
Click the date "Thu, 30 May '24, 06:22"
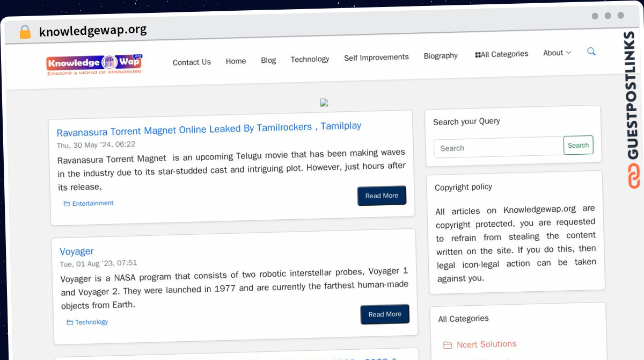[96, 145]
